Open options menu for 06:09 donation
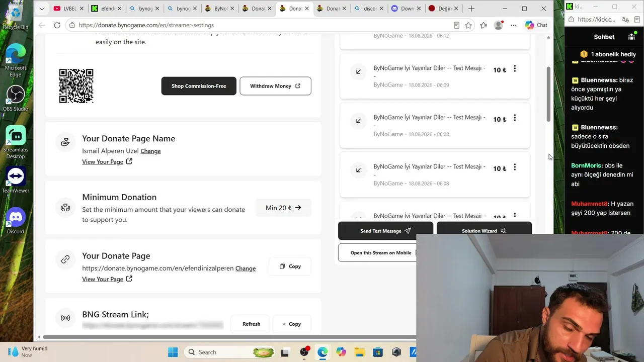 point(515,69)
